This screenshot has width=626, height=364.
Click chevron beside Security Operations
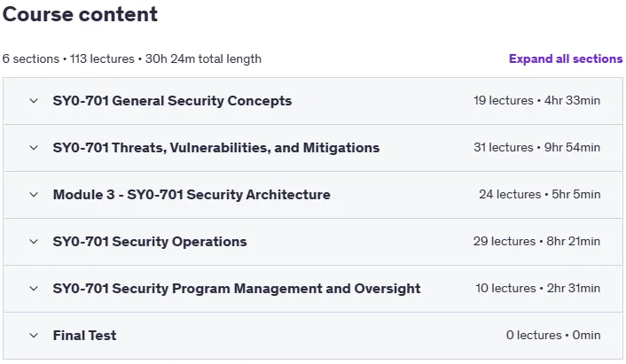[x=34, y=242]
